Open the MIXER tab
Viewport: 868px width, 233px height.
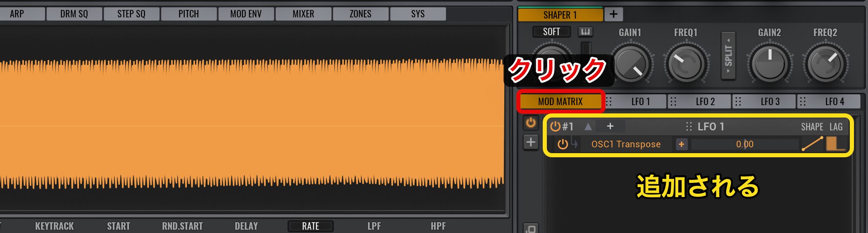click(x=303, y=14)
